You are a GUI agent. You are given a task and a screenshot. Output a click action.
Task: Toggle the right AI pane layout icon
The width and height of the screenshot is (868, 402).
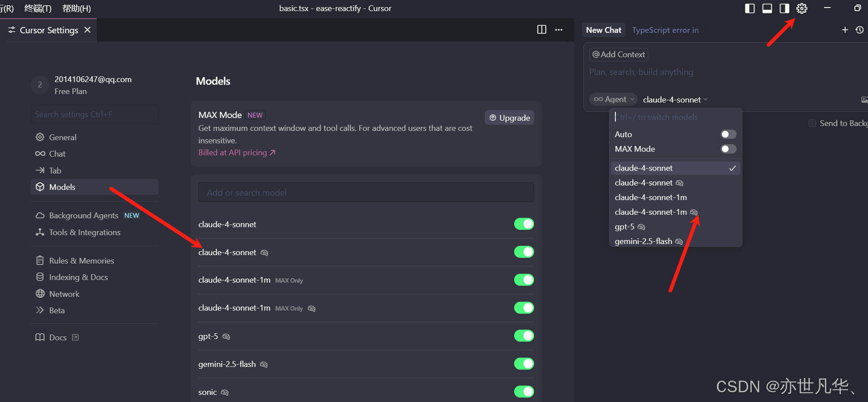[x=784, y=8]
